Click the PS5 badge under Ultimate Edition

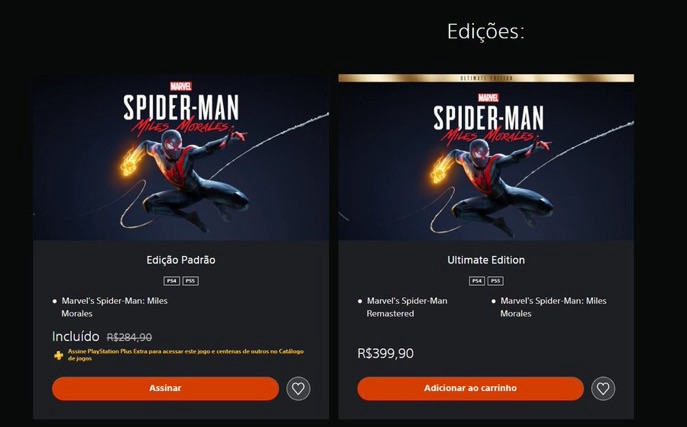point(496,281)
